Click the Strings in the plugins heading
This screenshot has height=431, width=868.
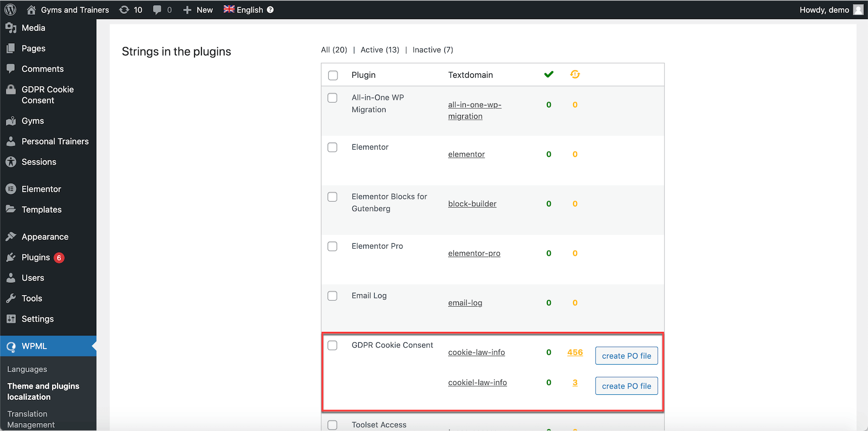[176, 52]
